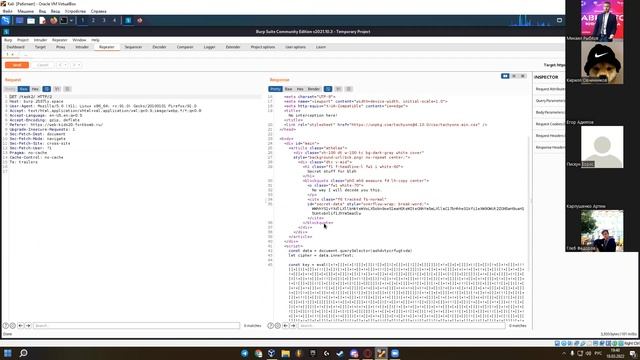
Task: Open the Window menu in Burp
Action: tap(79, 40)
